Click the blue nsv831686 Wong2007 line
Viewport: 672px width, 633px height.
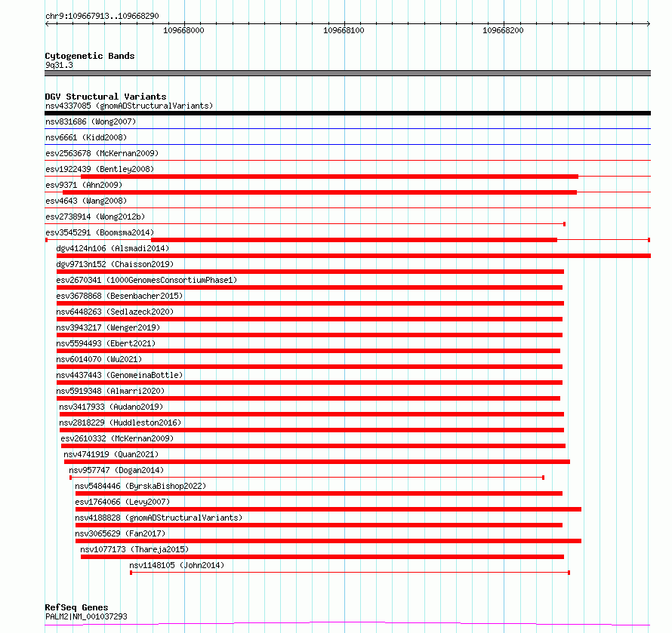(347, 128)
